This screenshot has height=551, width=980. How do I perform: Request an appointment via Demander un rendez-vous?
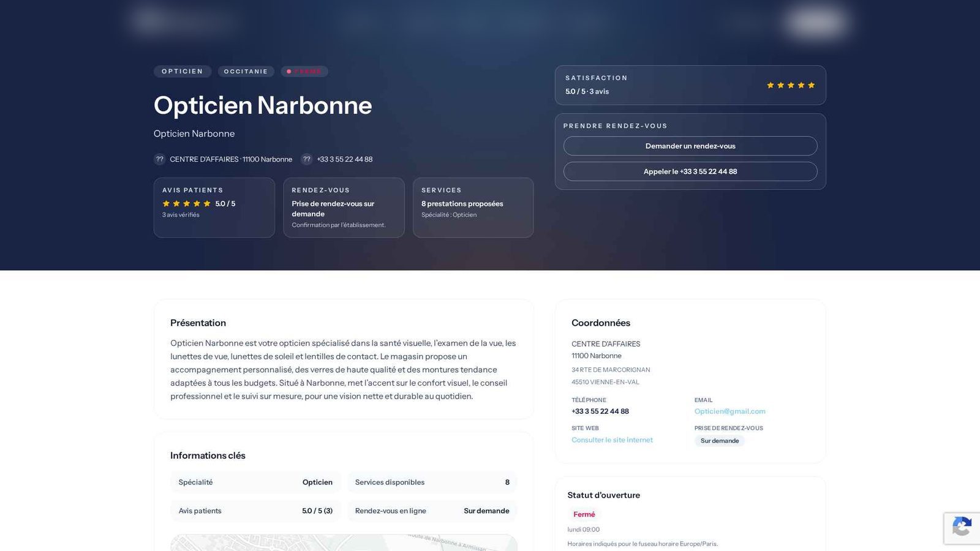pyautogui.click(x=690, y=146)
